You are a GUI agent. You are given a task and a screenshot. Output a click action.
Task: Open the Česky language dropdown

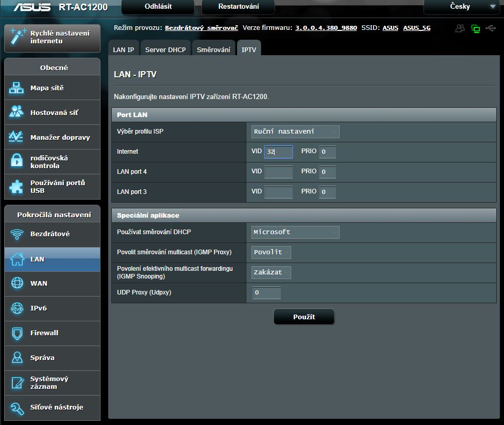461,7
